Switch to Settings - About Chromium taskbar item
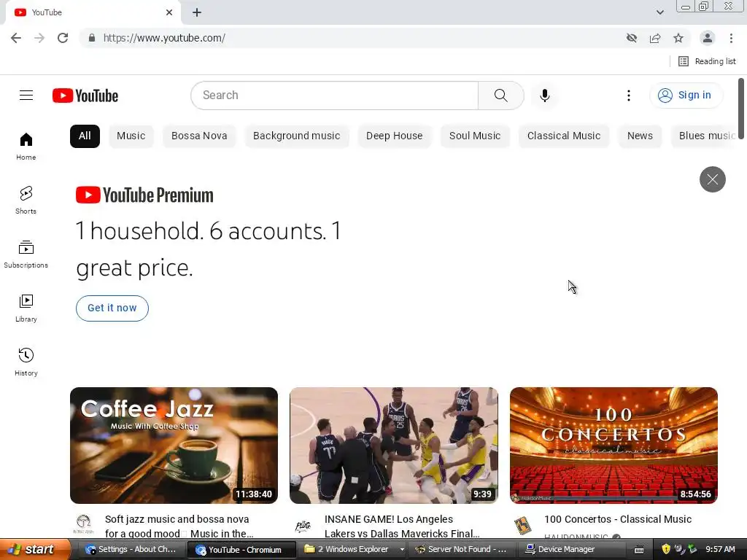Image resolution: width=747 pixels, height=560 pixels. point(131,550)
